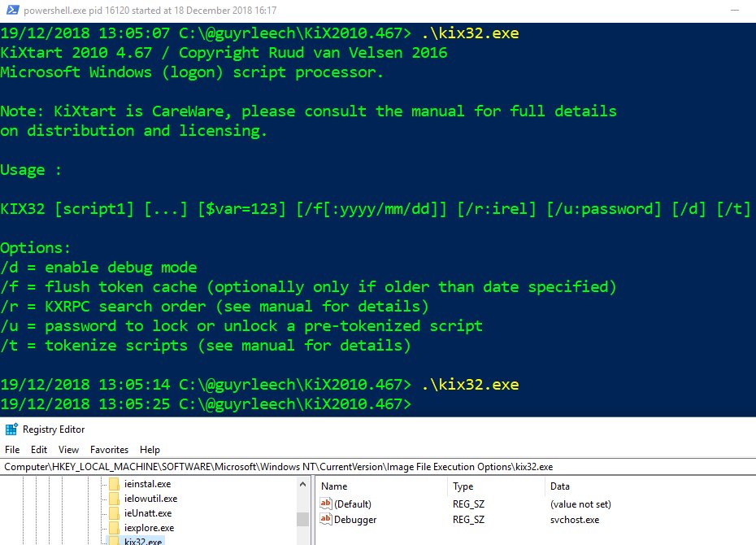Screen dimensions: 756x545
Task: Open the Help menu
Action: tap(150, 449)
